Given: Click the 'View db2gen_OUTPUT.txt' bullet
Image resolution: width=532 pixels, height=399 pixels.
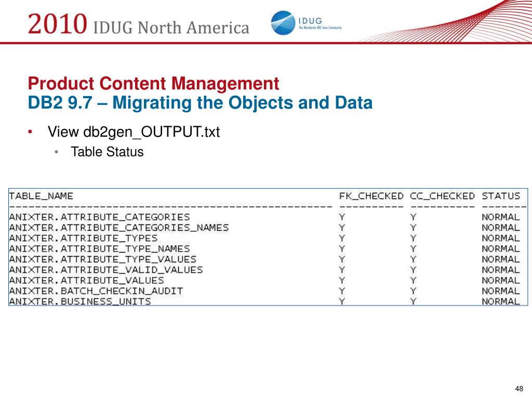Looking at the screenshot, I should pos(134,131).
